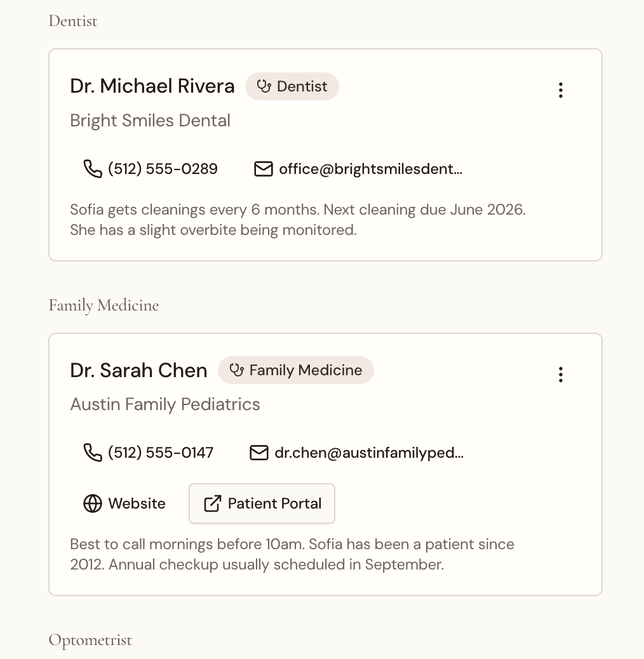Screen dimensions: 644x659
Task: Click the phone icon beside Dr. Sarah Chen's number
Action: coord(93,453)
